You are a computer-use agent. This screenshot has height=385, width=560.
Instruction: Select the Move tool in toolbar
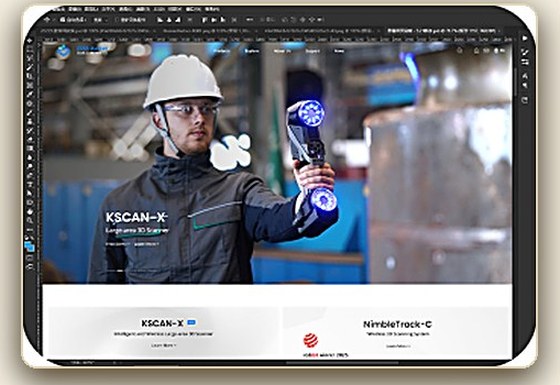point(30,40)
